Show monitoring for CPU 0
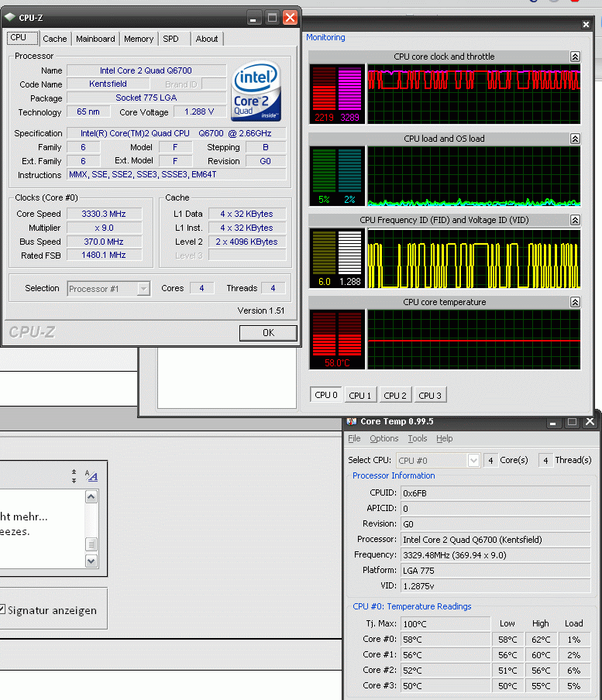The height and width of the screenshot is (700, 602). pyautogui.click(x=326, y=395)
